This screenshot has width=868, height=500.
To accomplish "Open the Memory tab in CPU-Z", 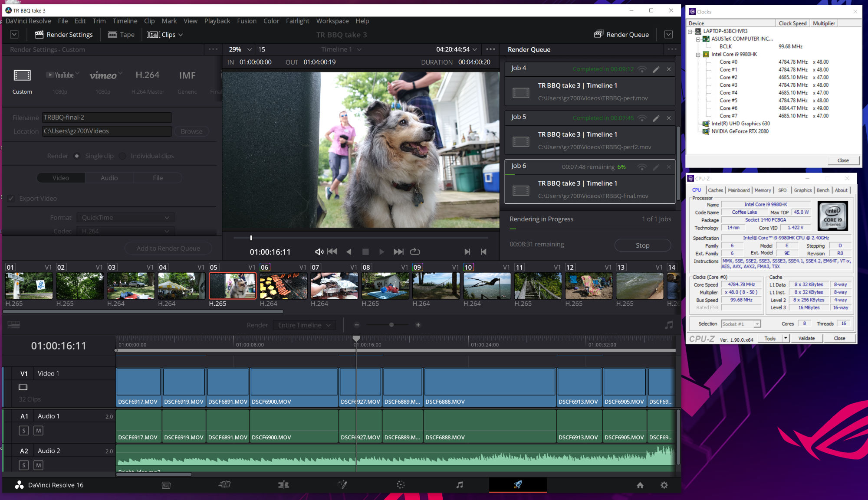I will 763,190.
